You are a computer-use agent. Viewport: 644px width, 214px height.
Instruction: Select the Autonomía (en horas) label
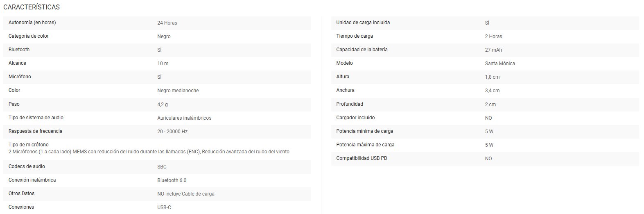pos(32,23)
